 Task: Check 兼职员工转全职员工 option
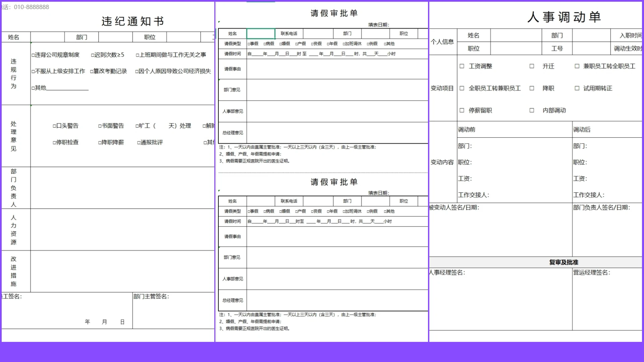[577, 66]
